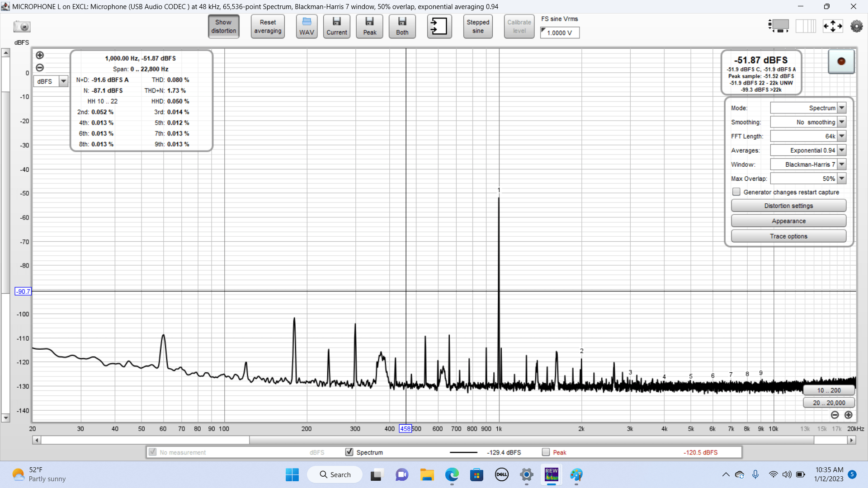Open File Explorer from taskbar
Screen dimensions: 868x488
427,474
